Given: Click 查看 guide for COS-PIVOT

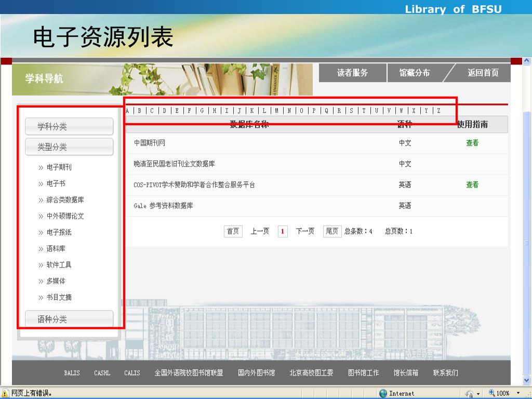Looking at the screenshot, I should click(472, 184).
